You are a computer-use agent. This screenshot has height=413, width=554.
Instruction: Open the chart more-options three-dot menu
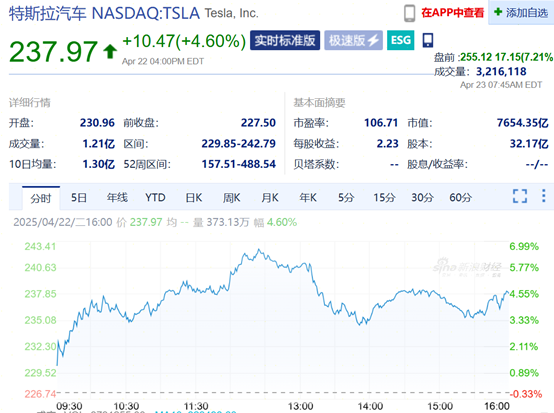pyautogui.click(x=543, y=196)
